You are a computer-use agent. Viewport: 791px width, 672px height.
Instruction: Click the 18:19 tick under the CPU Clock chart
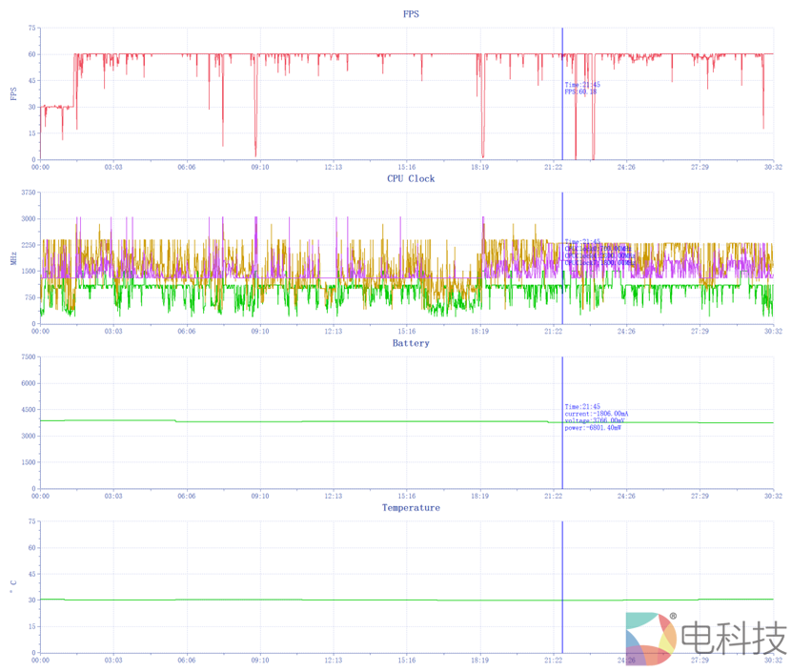point(479,333)
